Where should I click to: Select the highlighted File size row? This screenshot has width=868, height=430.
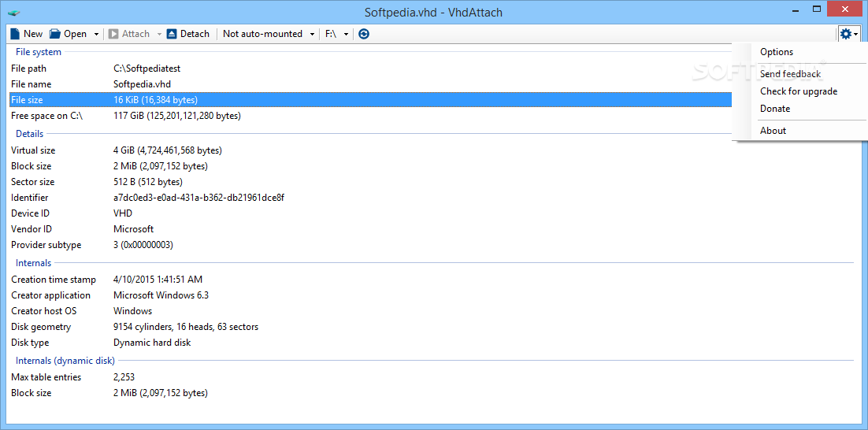[371, 100]
